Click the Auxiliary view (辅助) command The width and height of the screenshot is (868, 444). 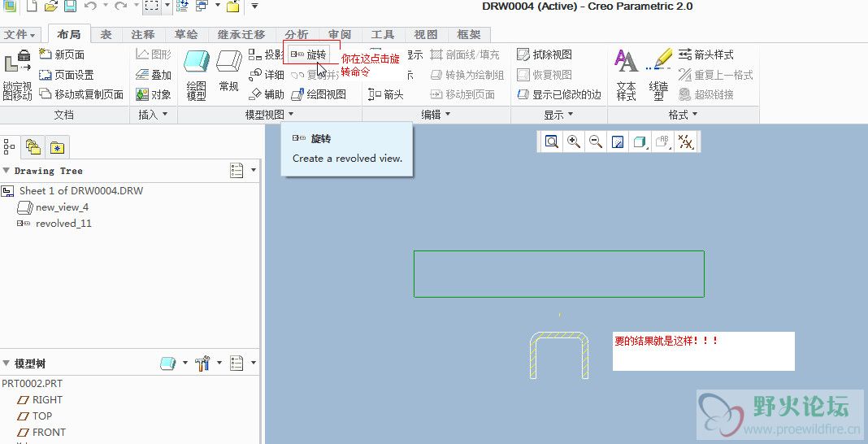coord(267,94)
